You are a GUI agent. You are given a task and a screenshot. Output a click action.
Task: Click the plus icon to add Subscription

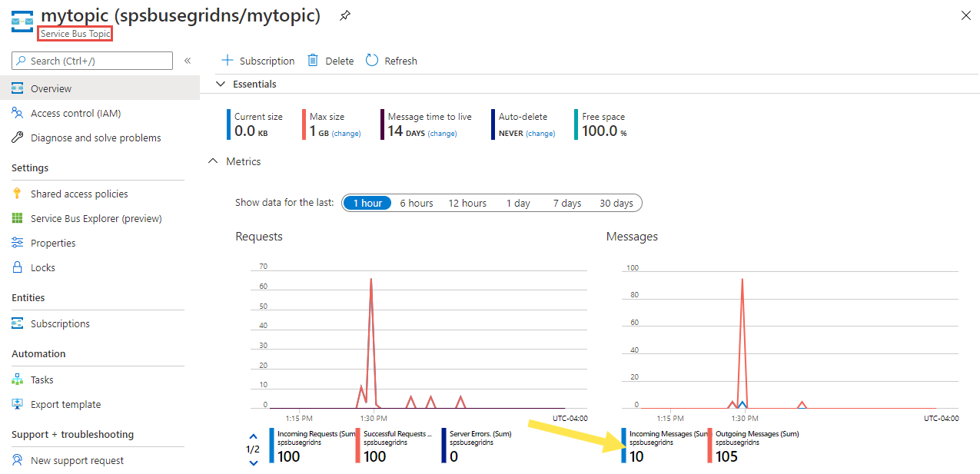pos(227,60)
